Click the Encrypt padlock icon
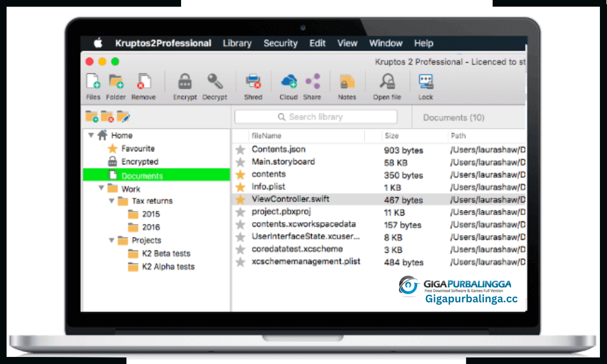This screenshot has height=364, width=607. [x=185, y=81]
